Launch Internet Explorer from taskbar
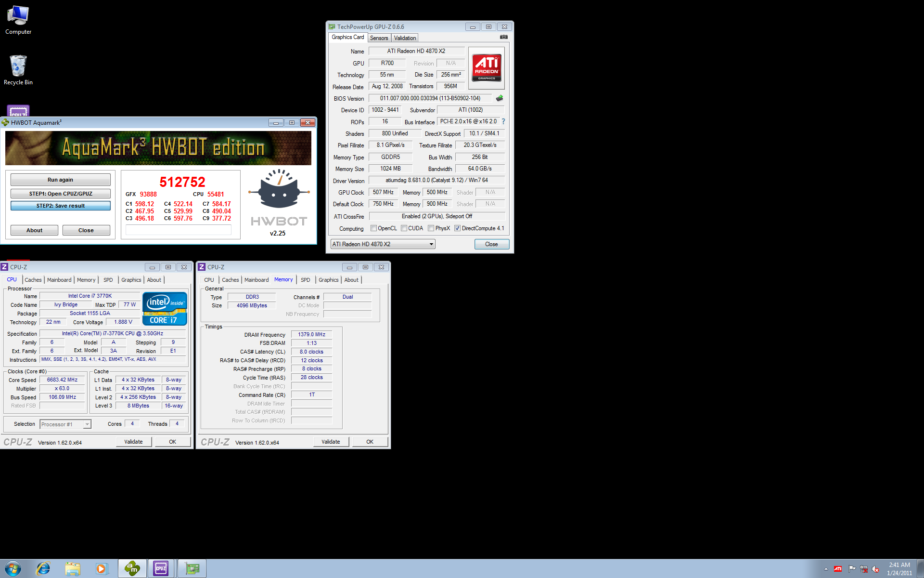This screenshot has width=924, height=578. click(43, 569)
